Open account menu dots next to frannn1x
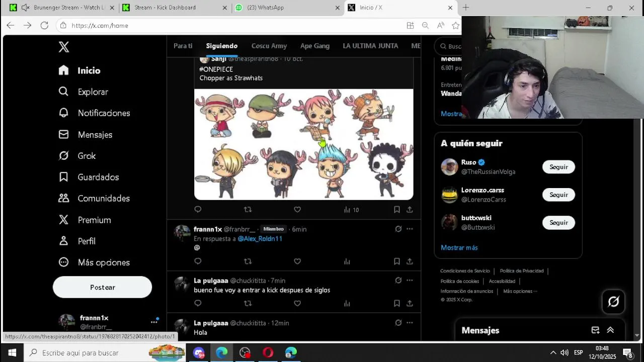The image size is (644, 362). [x=154, y=322]
